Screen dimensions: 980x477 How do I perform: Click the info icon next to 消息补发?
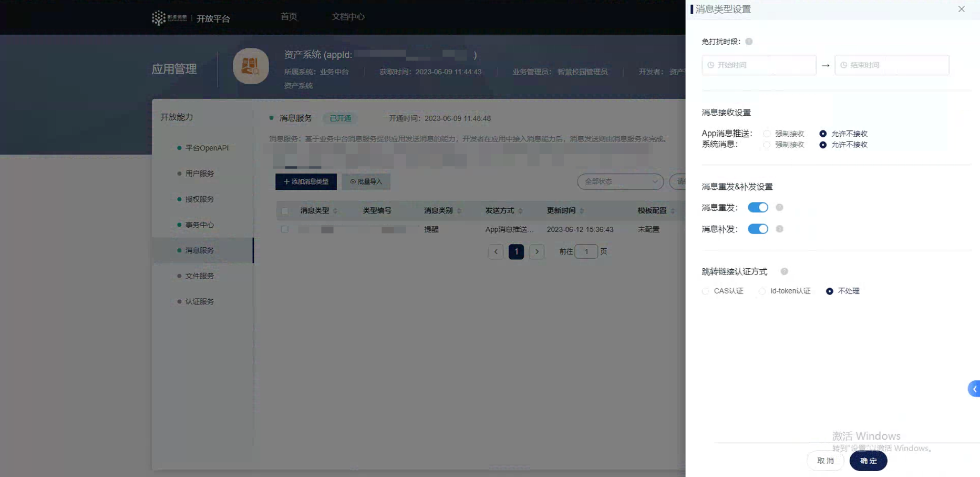pos(779,229)
